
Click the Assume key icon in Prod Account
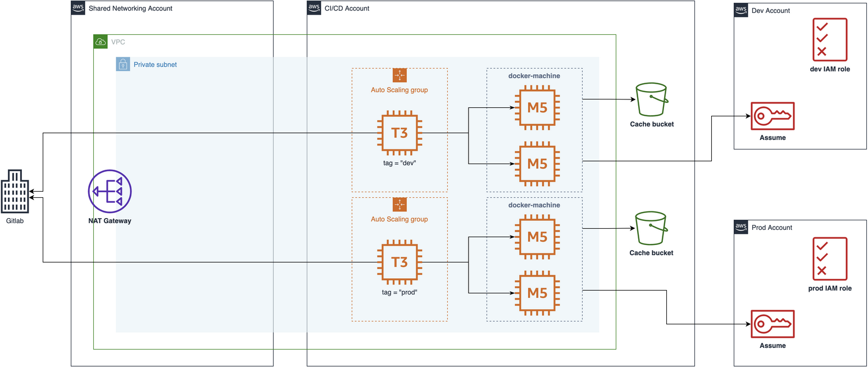click(x=772, y=324)
